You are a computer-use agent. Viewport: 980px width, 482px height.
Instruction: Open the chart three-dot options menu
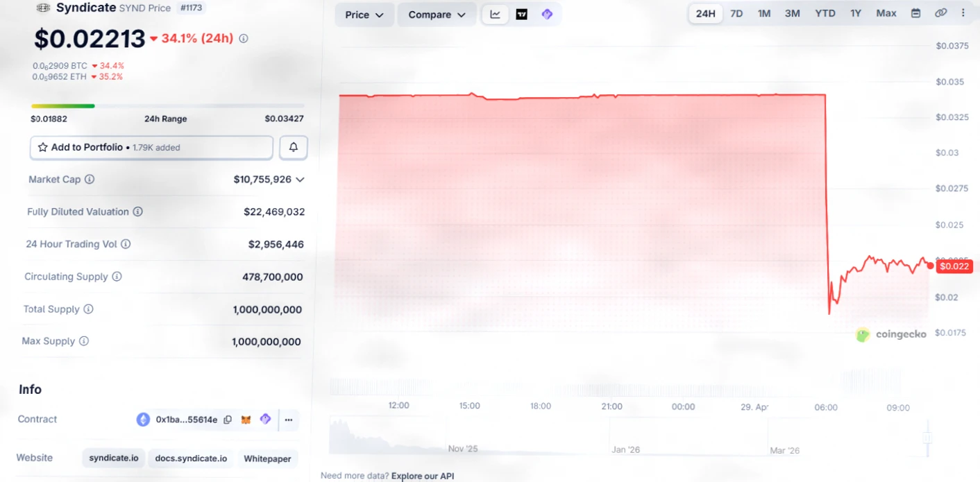pos(963,13)
